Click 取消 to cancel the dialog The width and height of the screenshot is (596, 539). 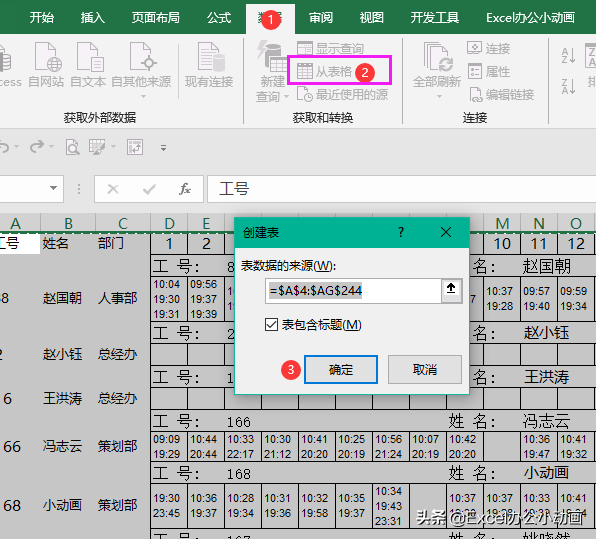425,369
